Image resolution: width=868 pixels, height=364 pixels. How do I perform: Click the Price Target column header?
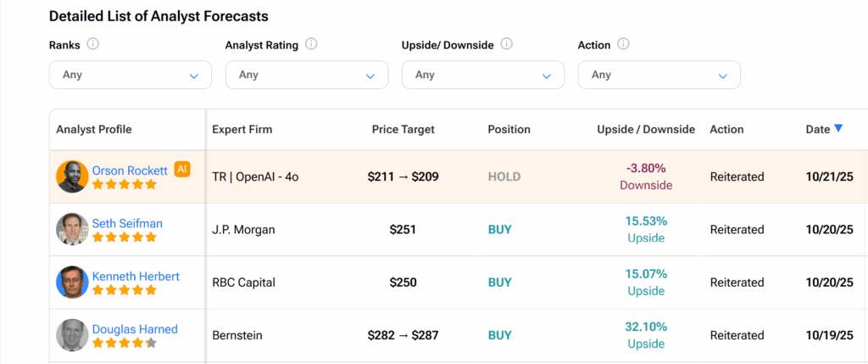[403, 130]
